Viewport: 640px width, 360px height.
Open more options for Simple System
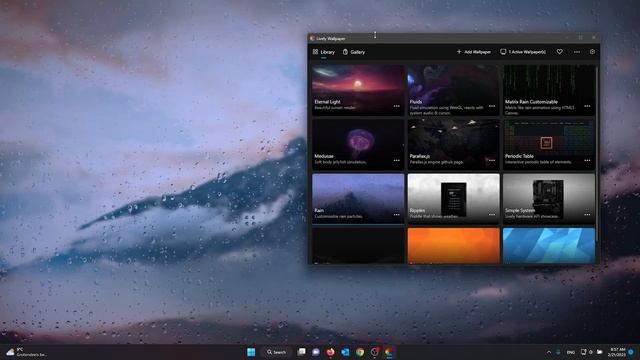point(587,215)
